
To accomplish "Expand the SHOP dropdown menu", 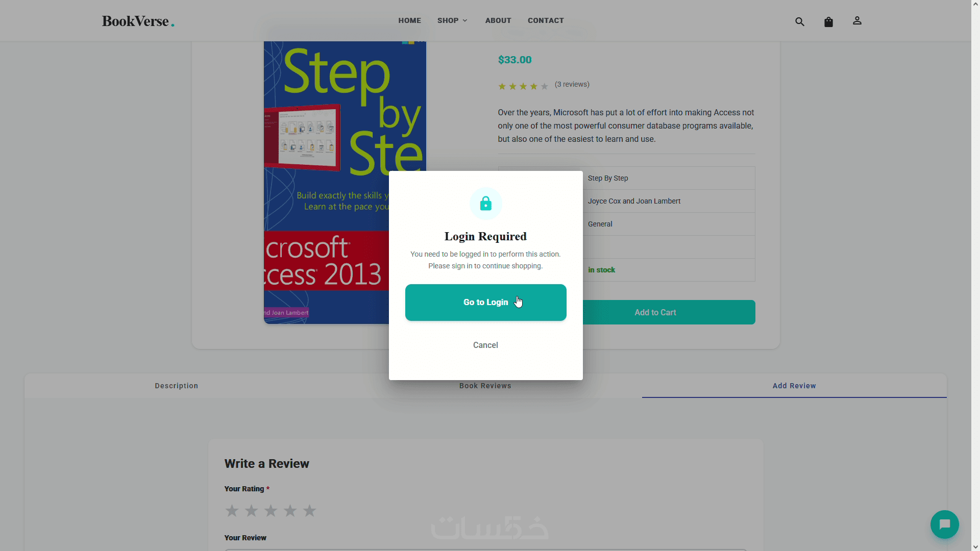I will [x=452, y=20].
